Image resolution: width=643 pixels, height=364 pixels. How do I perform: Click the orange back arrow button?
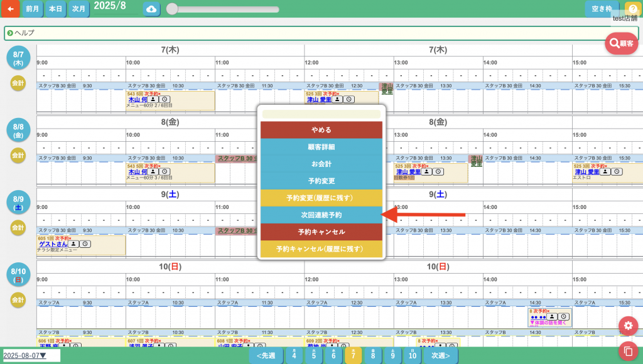click(x=10, y=9)
